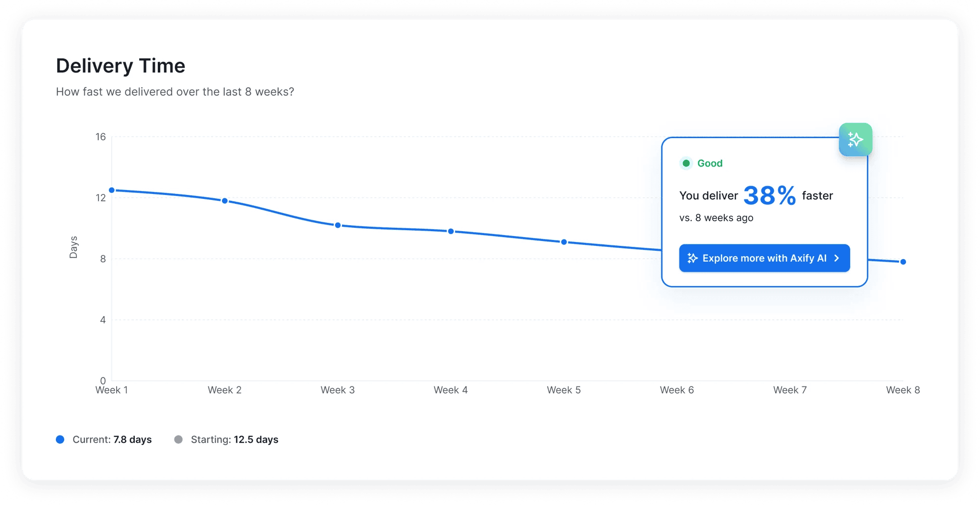Click the Axify AI sparkle icon

click(x=856, y=140)
